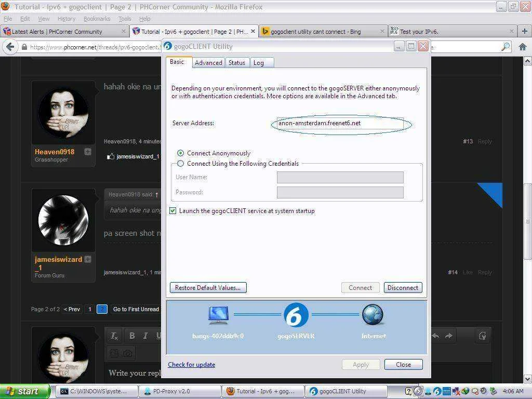Close the Tutorial Ipv6 gogoclient browser tab
The width and height of the screenshot is (532, 399).
pos(253,31)
